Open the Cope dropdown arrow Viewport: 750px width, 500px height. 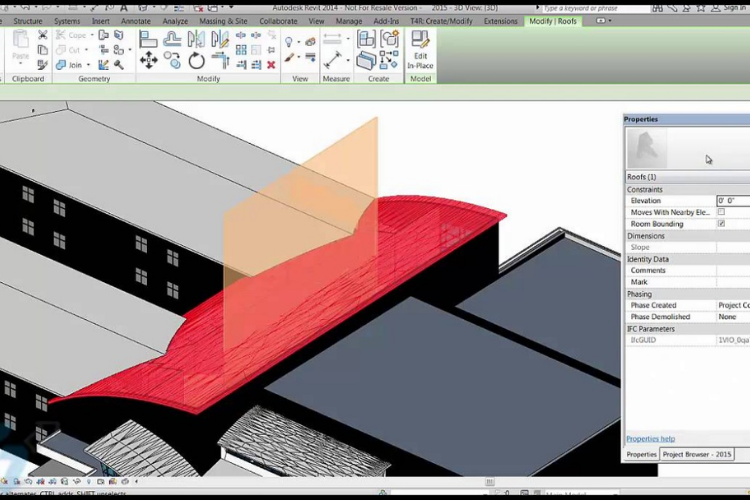click(x=92, y=35)
